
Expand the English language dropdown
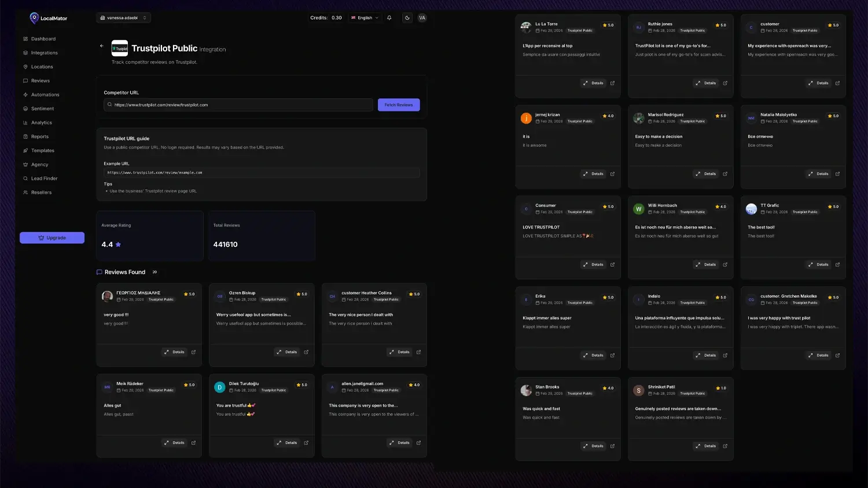pyautogui.click(x=365, y=18)
